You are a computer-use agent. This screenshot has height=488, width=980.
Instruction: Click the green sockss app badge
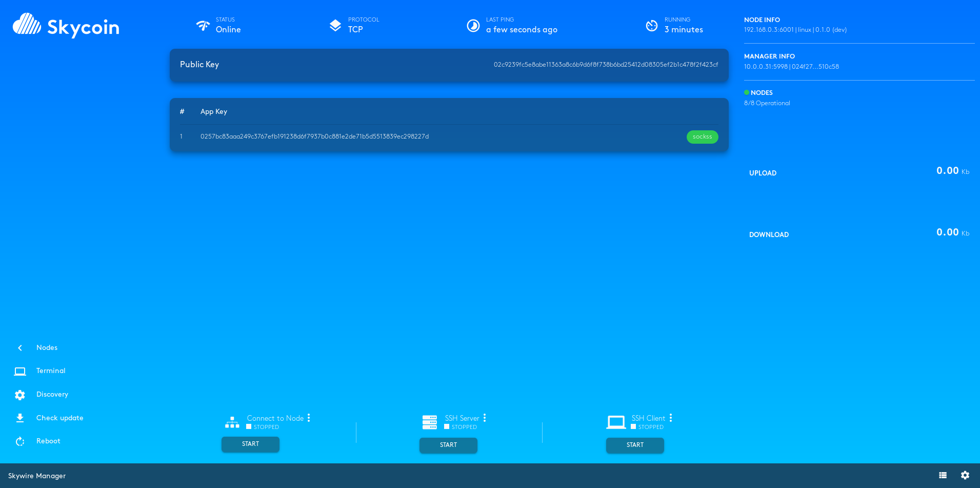702,137
